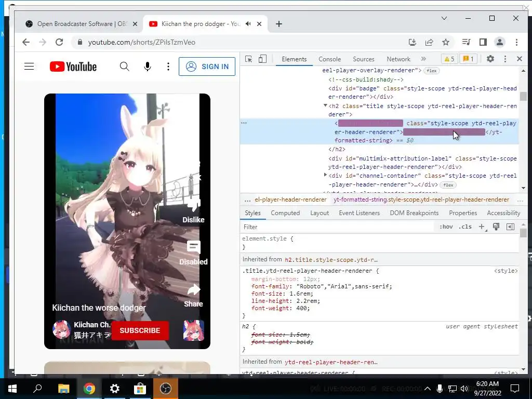Go to YouTube home via logo
This screenshot has width=532, height=399.
coord(73,66)
